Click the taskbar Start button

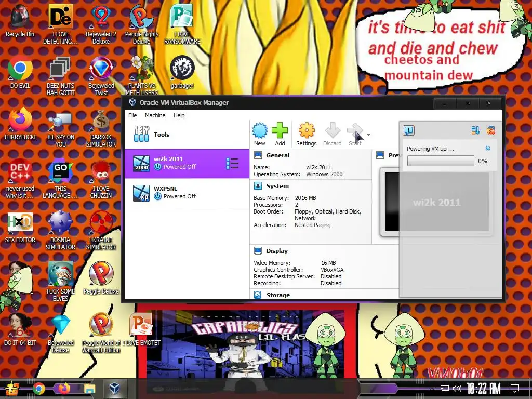tap(12, 389)
